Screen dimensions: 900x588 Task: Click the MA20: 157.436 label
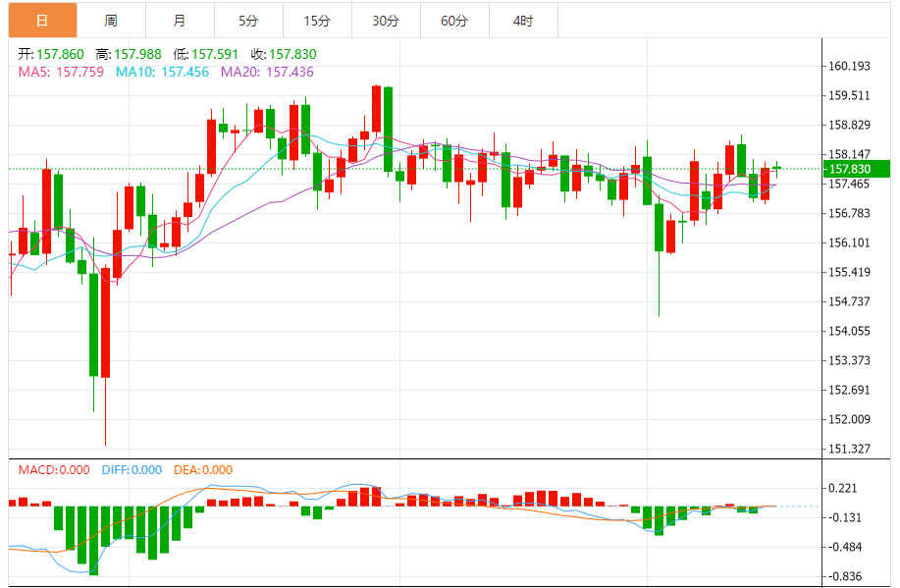(267, 72)
